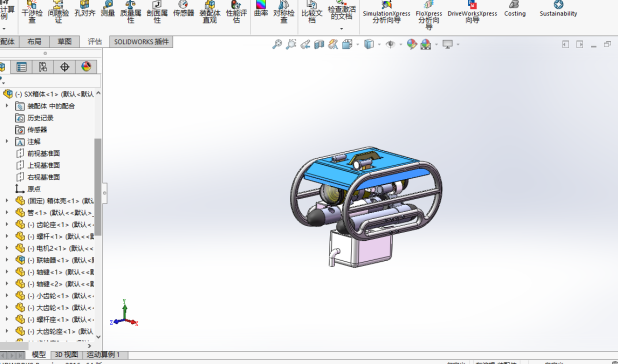
Task: Click the Apply Scene icon
Action: (x=426, y=44)
